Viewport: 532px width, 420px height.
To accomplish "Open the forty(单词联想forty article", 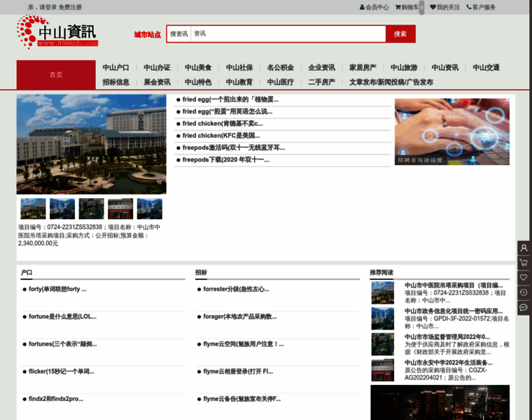I will point(57,289).
